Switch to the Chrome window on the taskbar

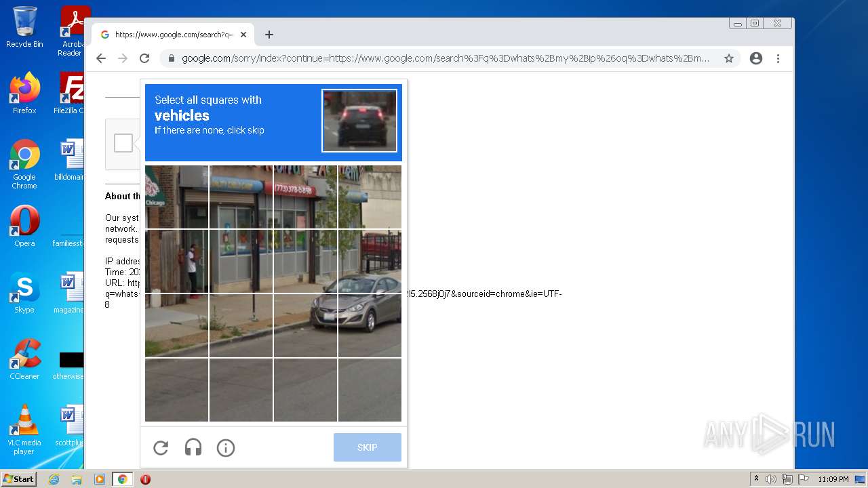(122, 479)
